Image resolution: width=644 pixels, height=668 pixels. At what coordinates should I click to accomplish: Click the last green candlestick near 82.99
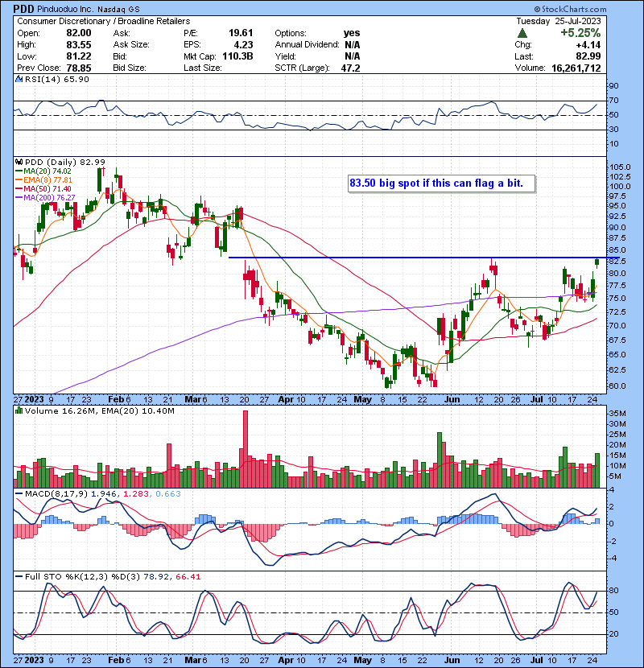[x=597, y=262]
